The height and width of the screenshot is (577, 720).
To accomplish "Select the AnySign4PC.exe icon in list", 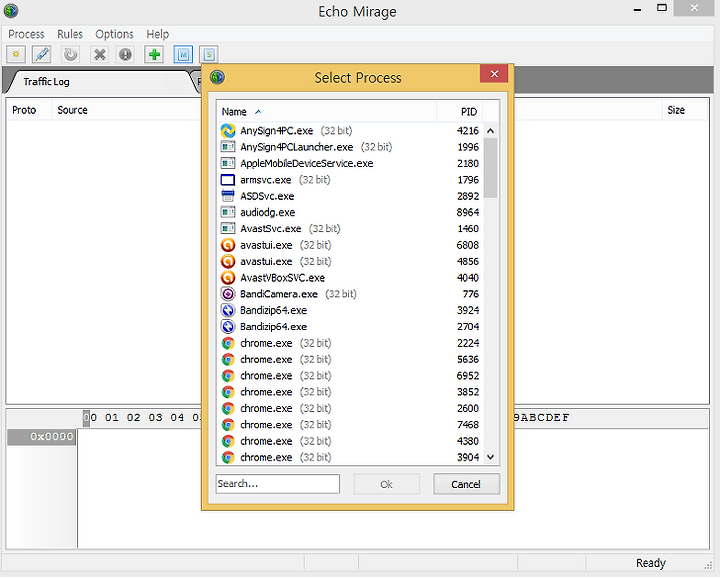I will pyautogui.click(x=228, y=131).
